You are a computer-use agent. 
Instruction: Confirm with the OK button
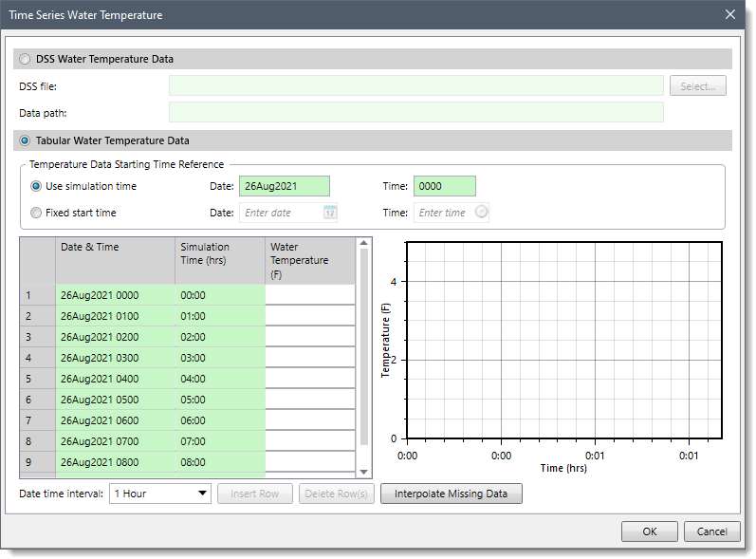coord(650,531)
